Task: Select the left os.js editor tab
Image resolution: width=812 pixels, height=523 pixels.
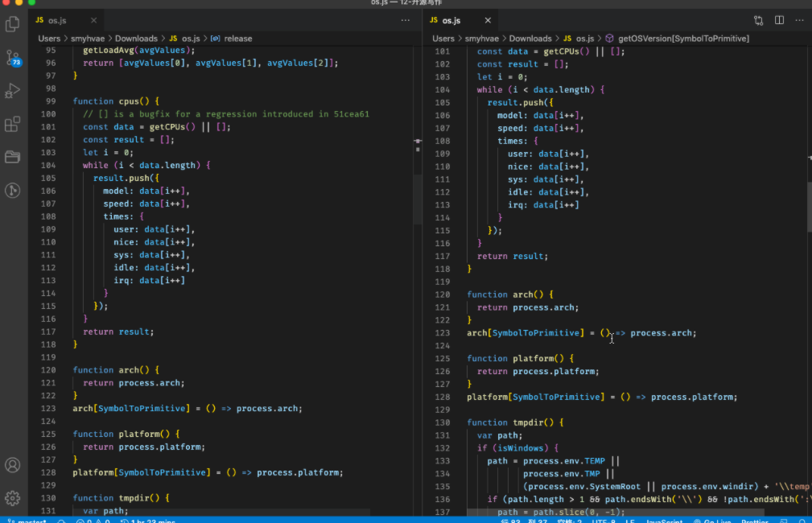Action: 66,20
